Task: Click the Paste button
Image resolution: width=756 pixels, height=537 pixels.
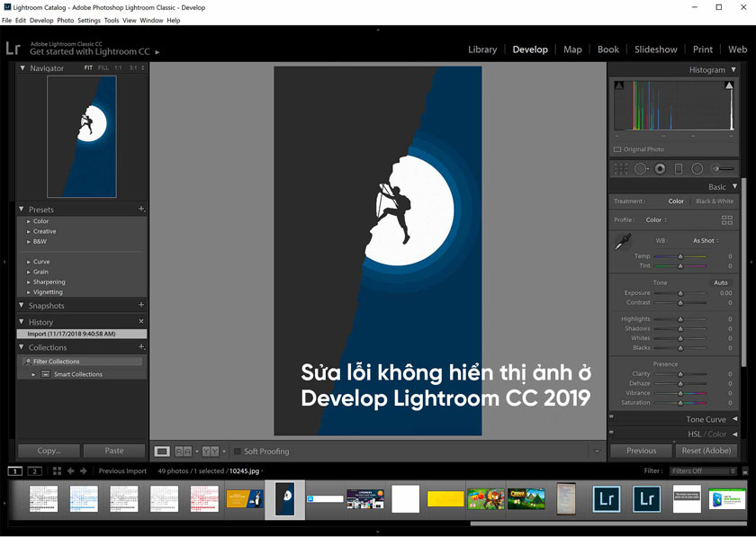Action: [x=114, y=451]
